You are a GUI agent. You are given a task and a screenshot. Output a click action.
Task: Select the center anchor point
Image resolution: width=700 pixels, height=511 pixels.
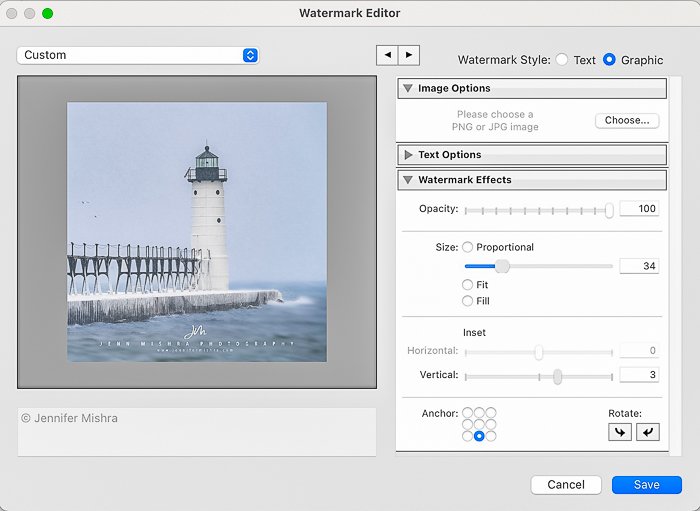point(479,424)
